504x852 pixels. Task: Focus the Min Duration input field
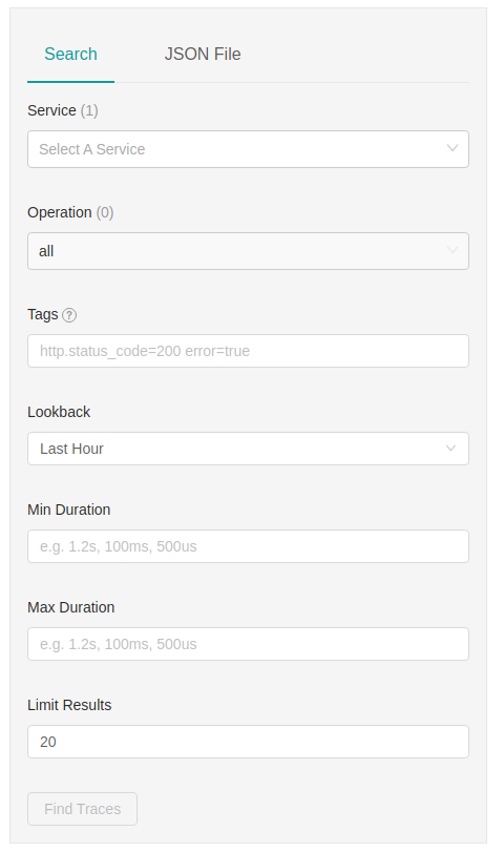coord(248,546)
